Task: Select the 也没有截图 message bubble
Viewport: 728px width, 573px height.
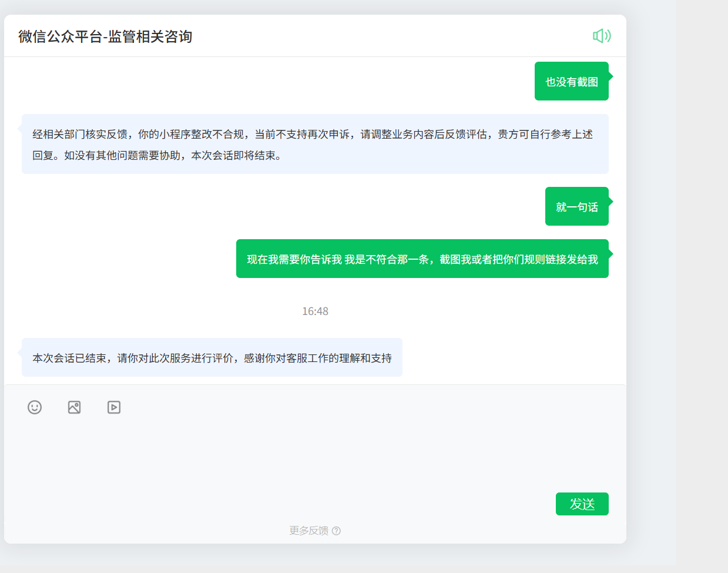Action: tap(572, 81)
